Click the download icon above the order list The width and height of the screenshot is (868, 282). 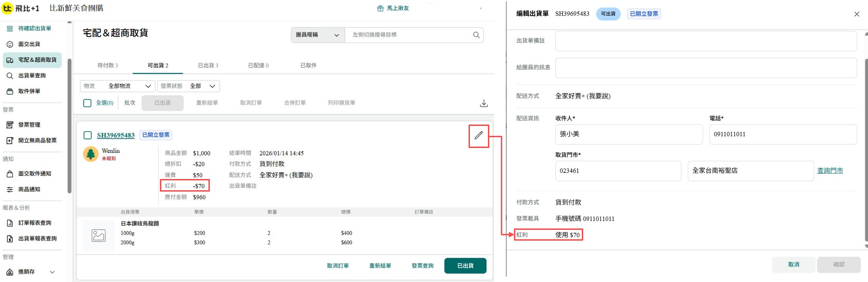pyautogui.click(x=483, y=103)
